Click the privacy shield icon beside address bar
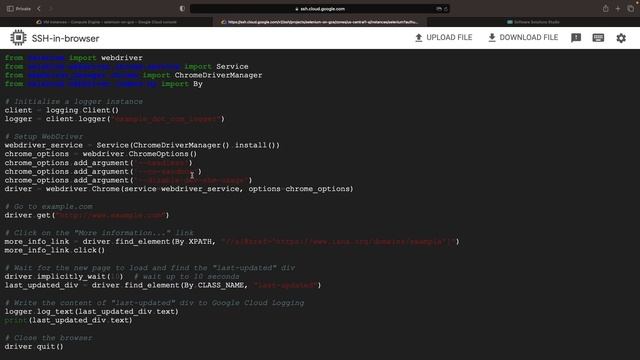Viewport: 640px width, 360px height. (x=182, y=9)
